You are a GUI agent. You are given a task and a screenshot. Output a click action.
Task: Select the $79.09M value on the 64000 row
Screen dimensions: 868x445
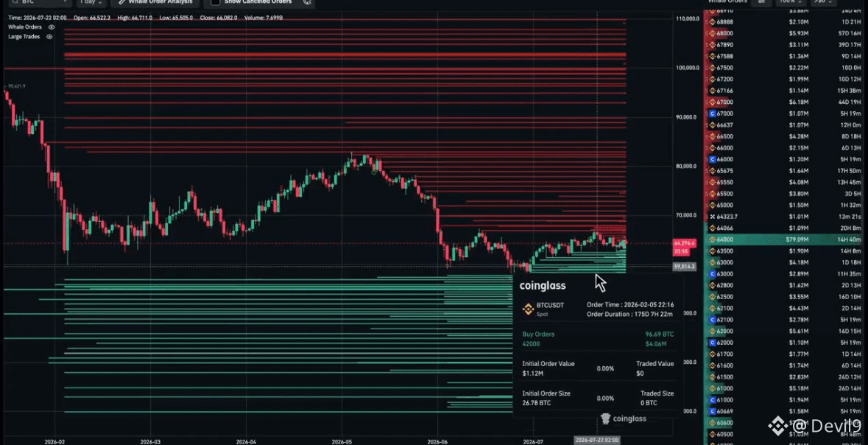[797, 239]
